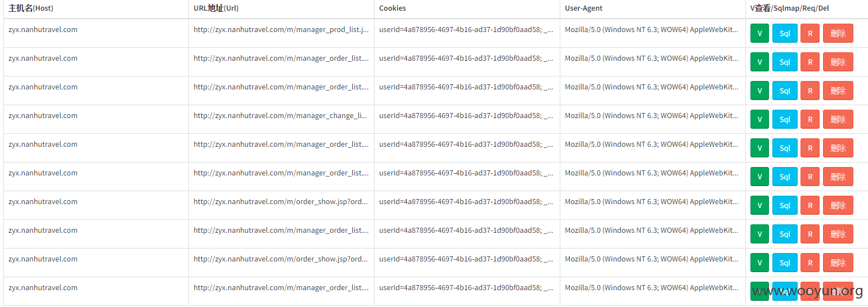Click the URL地址(Url) column header
The width and height of the screenshot is (868, 307).
(220, 8)
